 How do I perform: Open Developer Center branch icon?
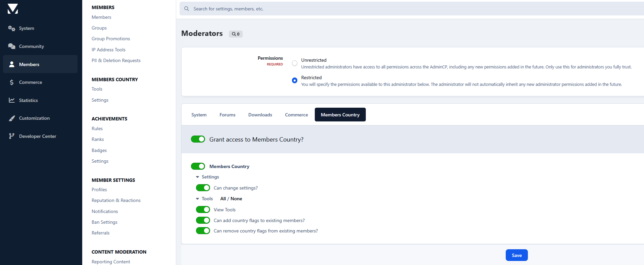click(x=12, y=136)
